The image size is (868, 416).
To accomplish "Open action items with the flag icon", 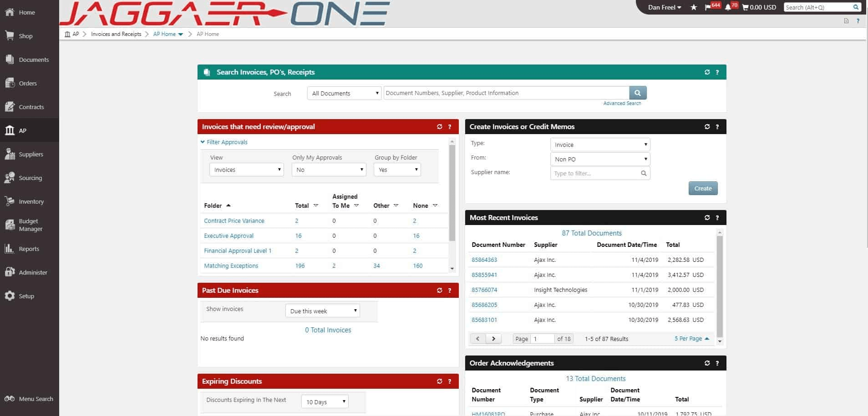I will [x=708, y=6].
